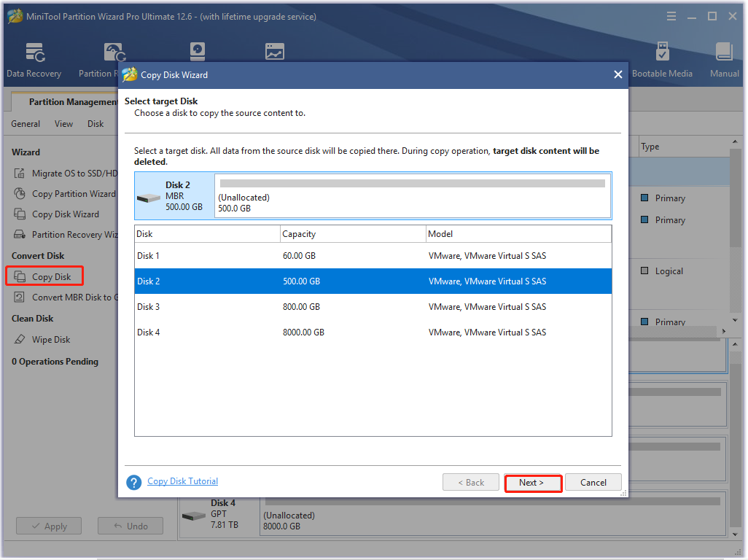Toggle the Logical partition checkbox
This screenshot has width=748, height=560.
point(645,271)
